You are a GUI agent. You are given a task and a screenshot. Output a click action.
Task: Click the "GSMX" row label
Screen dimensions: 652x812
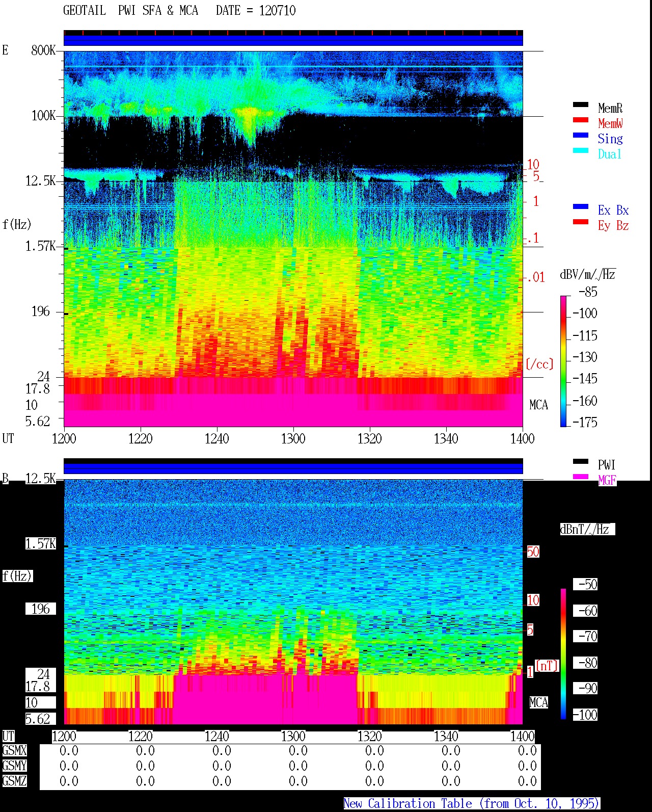(x=14, y=751)
